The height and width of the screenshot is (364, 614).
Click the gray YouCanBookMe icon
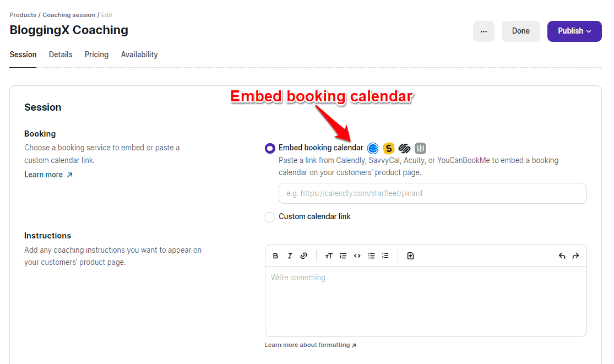click(x=420, y=148)
